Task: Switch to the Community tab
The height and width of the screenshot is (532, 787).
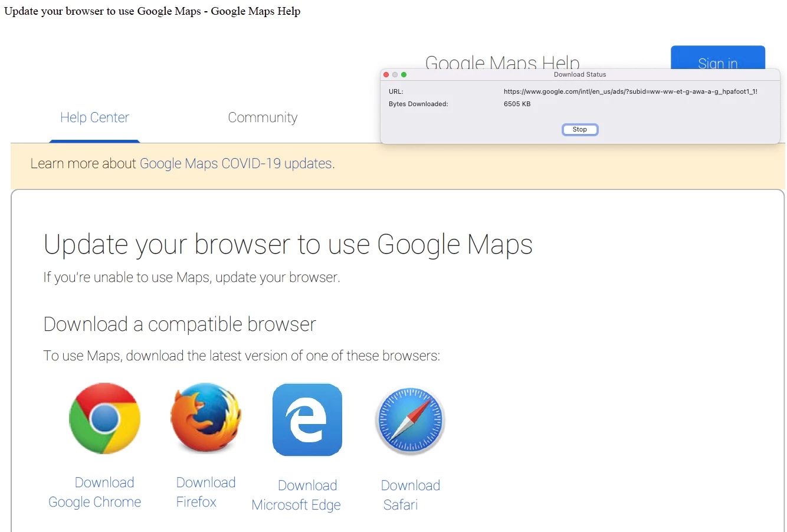Action: (x=263, y=117)
